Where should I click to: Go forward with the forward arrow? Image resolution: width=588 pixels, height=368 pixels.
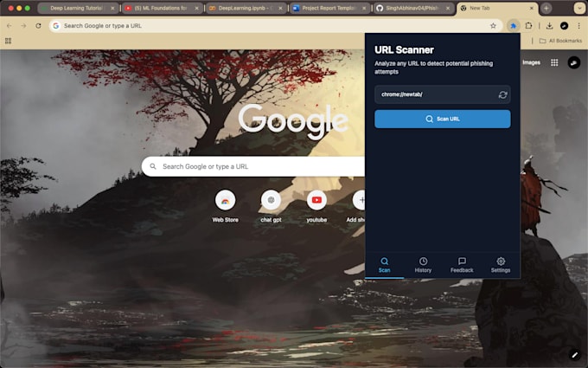pyautogui.click(x=23, y=25)
